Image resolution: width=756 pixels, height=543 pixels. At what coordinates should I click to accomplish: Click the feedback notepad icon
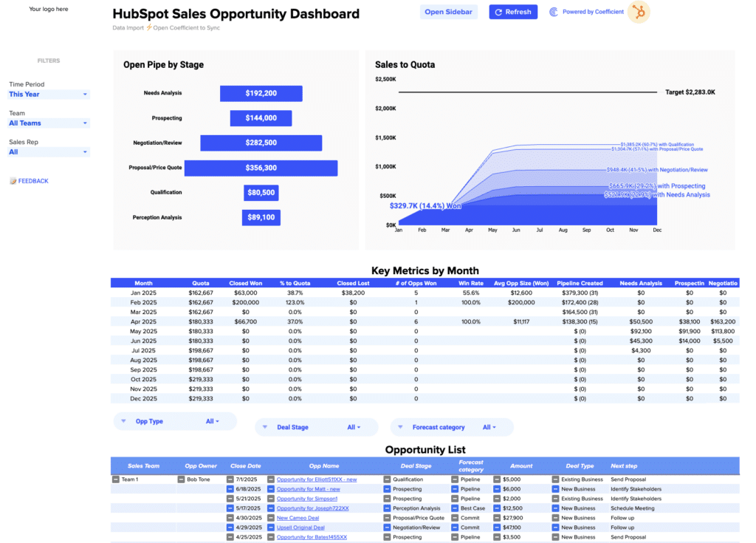tap(13, 181)
